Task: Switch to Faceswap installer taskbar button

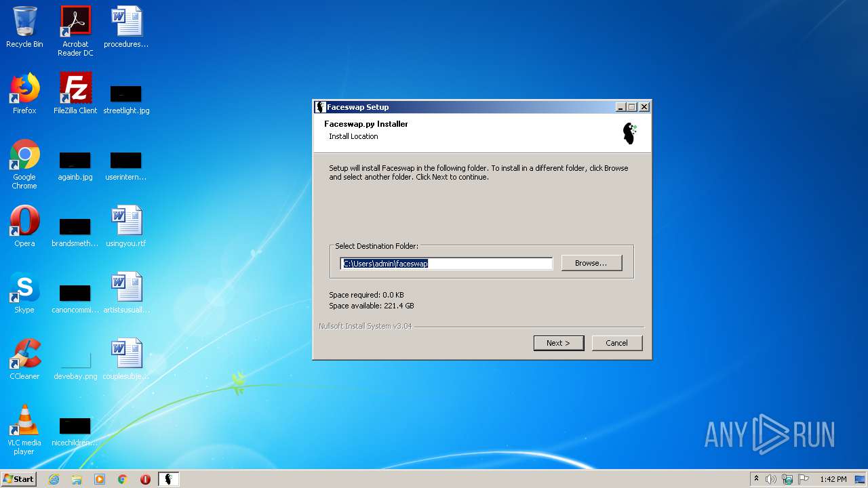Action: click(x=169, y=479)
